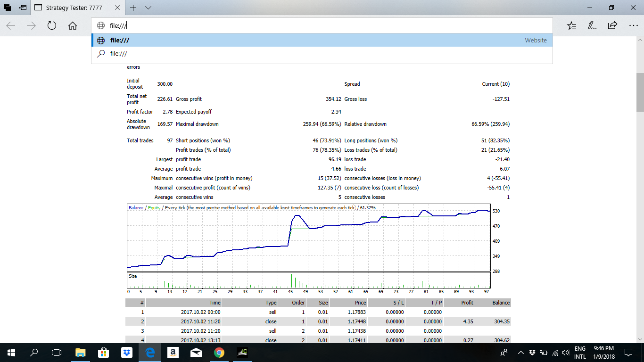Go to the home page icon
This screenshot has width=644, height=362.
click(73, 26)
